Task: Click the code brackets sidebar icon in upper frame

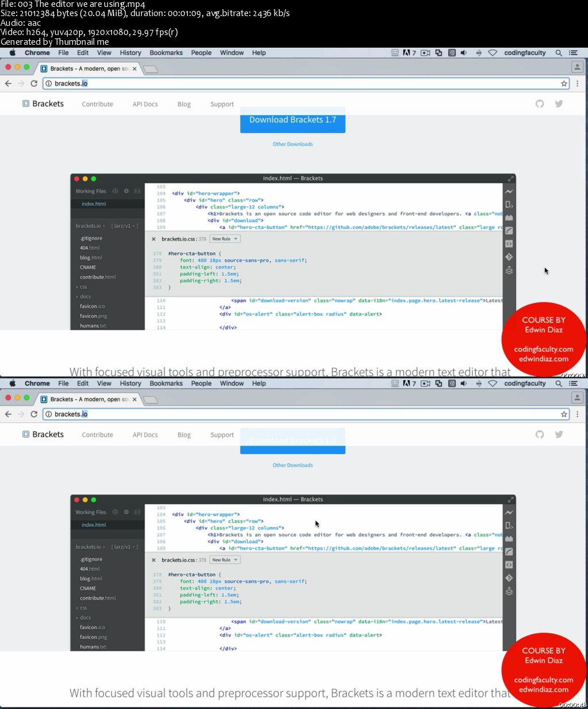Action: tap(509, 243)
